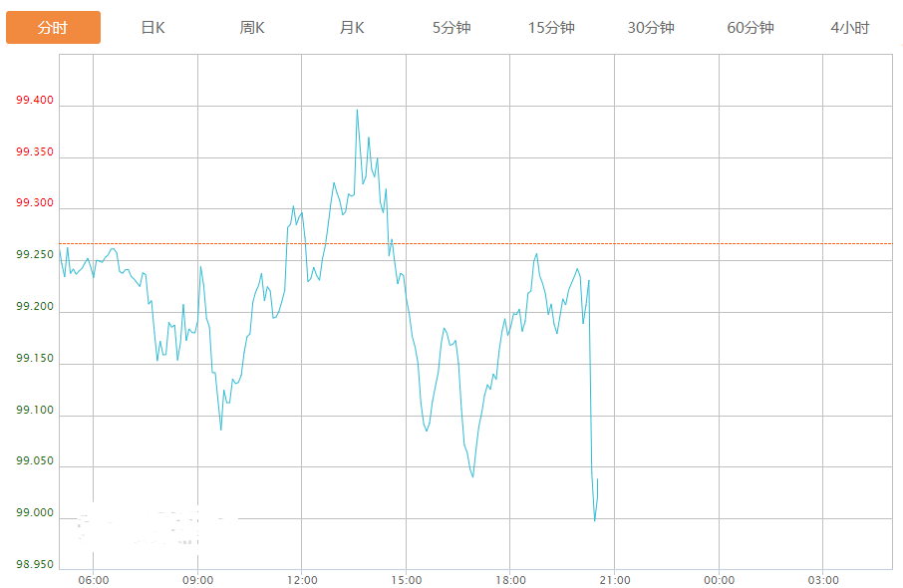The height and width of the screenshot is (588, 903).
Task: Click the 99.400 price axis label
Action: point(35,102)
